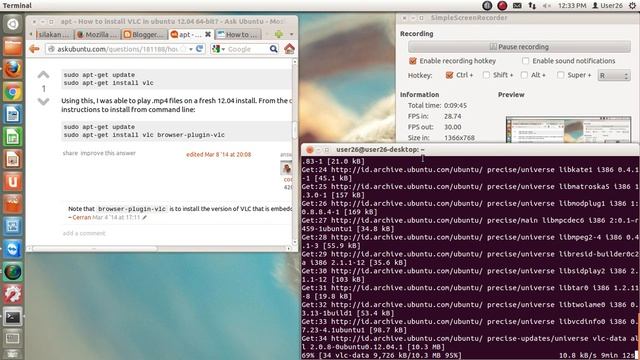Screen dimensions: 640x360
Task: Open Ubuntu Software Center orange bag icon
Action: point(13,204)
